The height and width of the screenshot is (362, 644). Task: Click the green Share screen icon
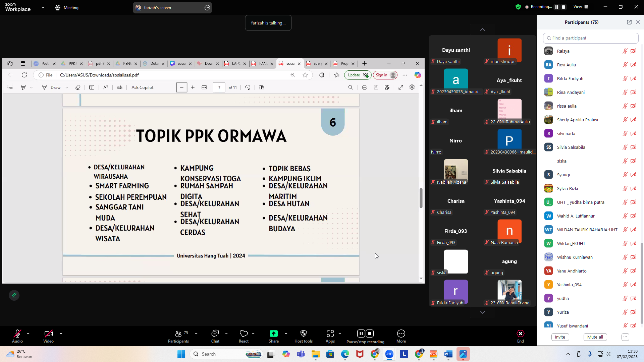click(x=273, y=334)
